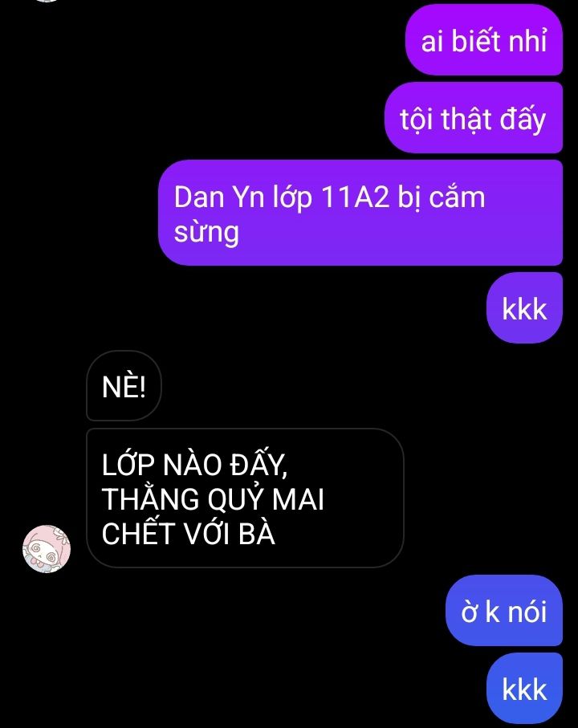The width and height of the screenshot is (578, 728).
Task: Click the words 'bị cắm' in the sent message
Action: (x=442, y=197)
